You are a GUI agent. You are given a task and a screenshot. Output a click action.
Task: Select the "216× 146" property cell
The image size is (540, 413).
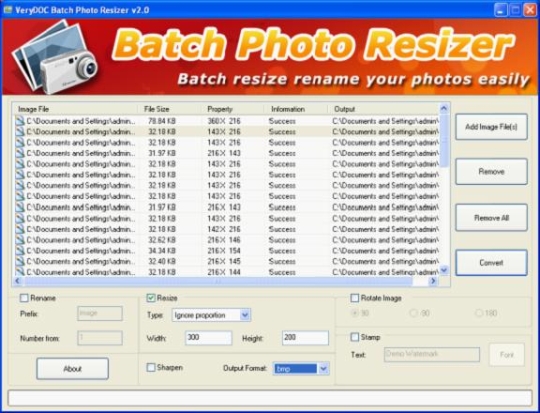point(224,240)
